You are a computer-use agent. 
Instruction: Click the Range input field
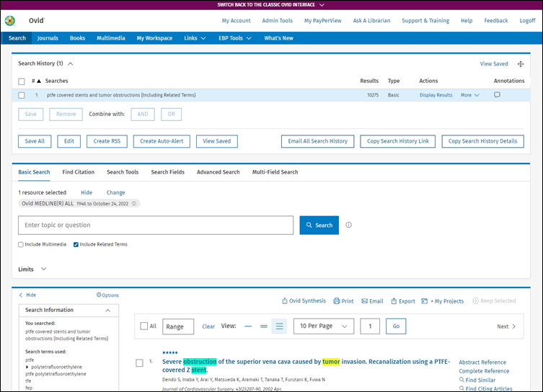(x=178, y=326)
